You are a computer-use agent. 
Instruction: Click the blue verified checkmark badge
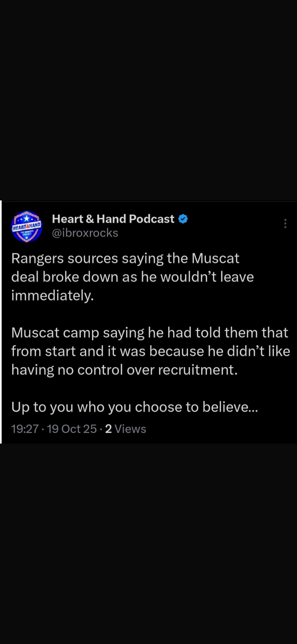183,219
